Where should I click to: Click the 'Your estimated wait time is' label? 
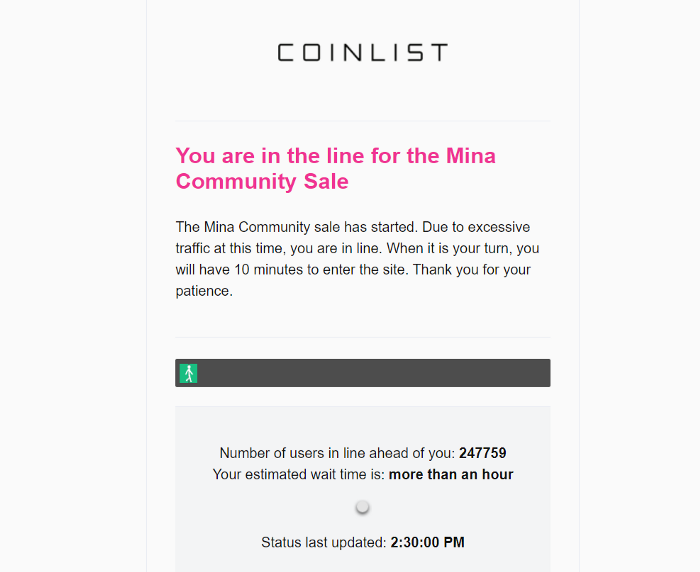[x=299, y=474]
